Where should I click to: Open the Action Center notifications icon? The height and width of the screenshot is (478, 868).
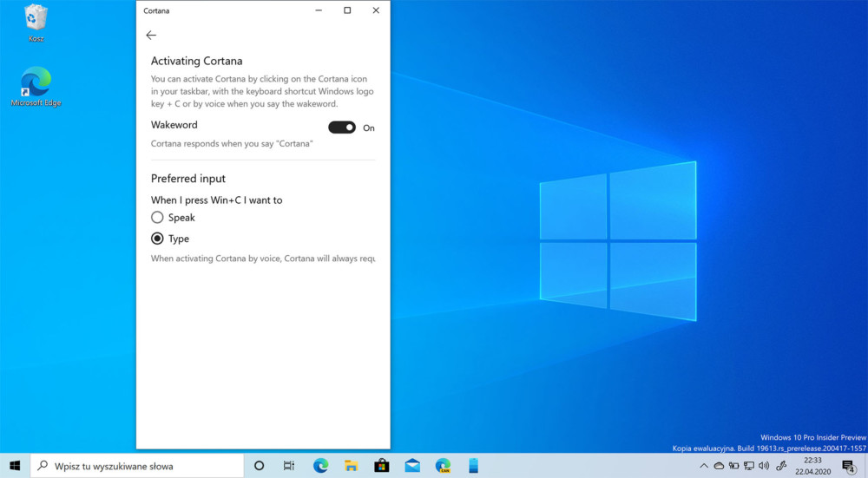(x=849, y=466)
